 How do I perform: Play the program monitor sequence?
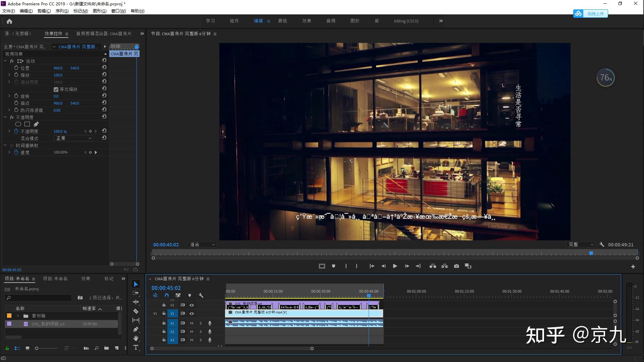pyautogui.click(x=395, y=266)
